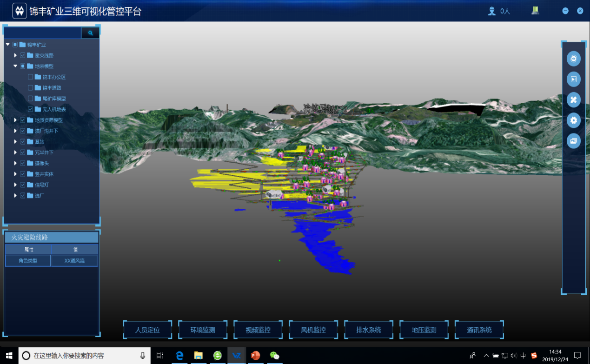This screenshot has width=590, height=364.
Task: Open PowerPoint from the Windows taskbar
Action: pyautogui.click(x=255, y=356)
